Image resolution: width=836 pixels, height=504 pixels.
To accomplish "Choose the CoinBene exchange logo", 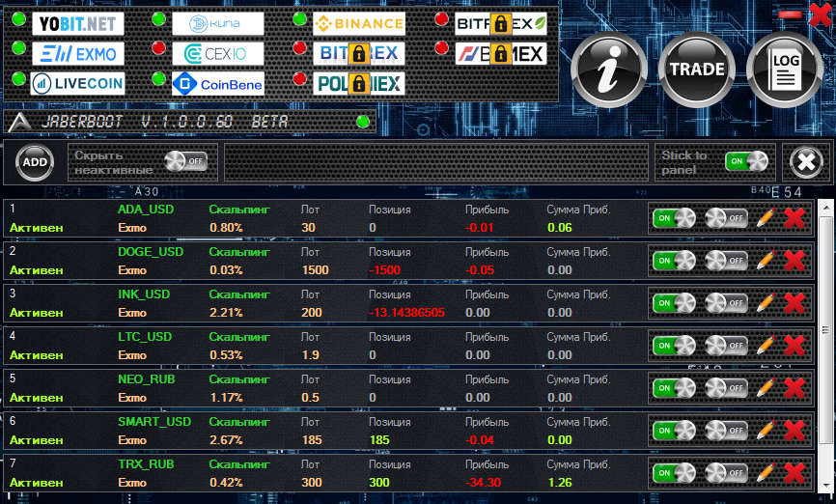I will [x=217, y=83].
